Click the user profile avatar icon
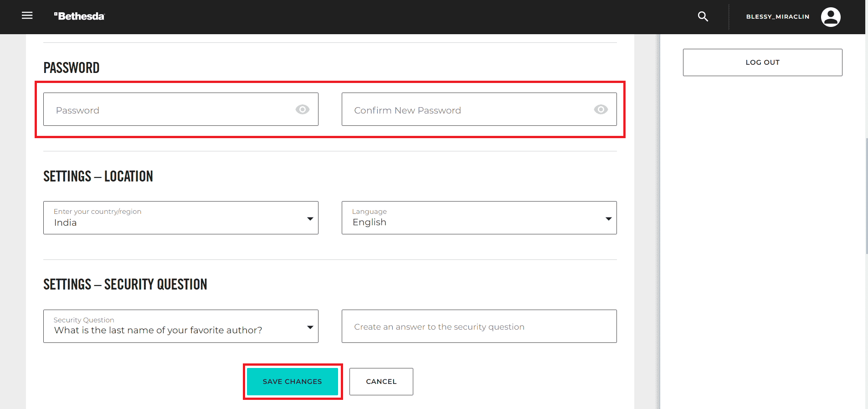The image size is (868, 409). (x=831, y=17)
